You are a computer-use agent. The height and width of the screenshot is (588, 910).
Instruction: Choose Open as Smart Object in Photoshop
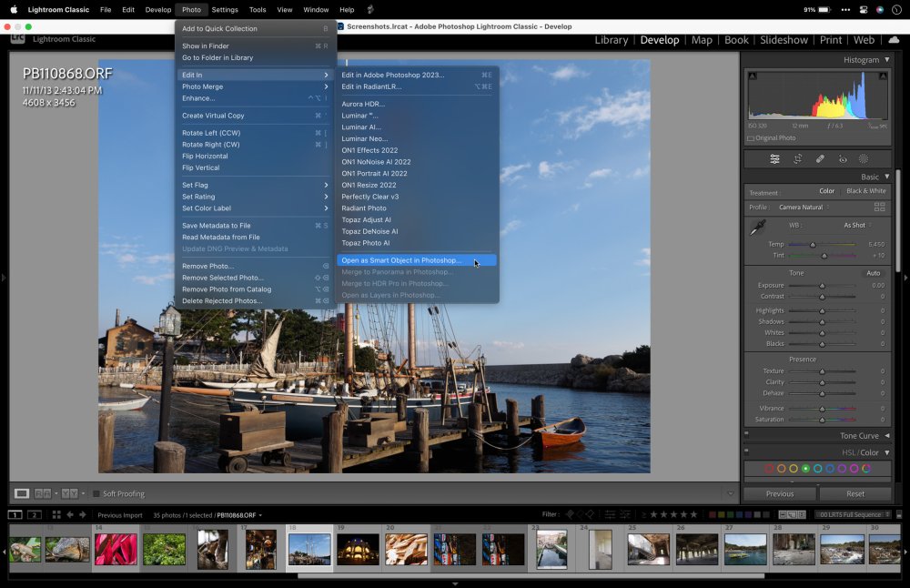[x=401, y=260]
